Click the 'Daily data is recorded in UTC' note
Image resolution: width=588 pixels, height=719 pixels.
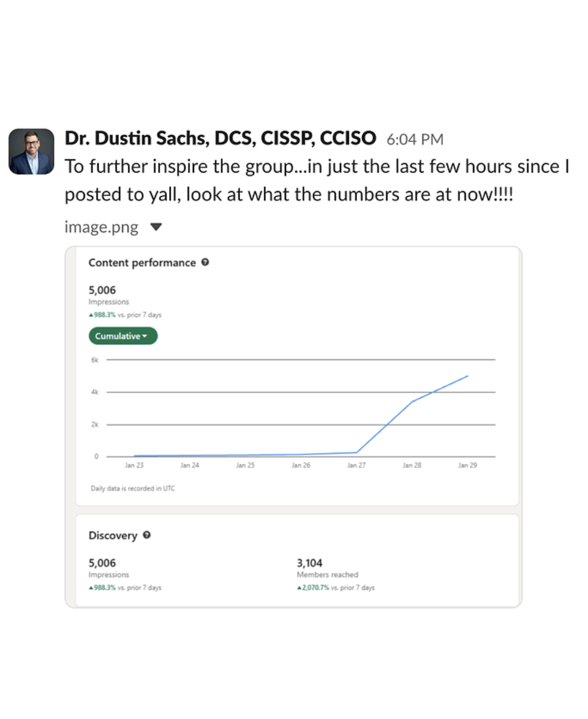pyautogui.click(x=133, y=488)
